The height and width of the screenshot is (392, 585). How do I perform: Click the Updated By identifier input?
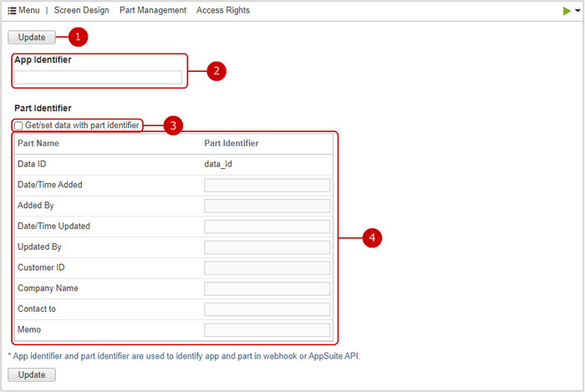tap(267, 247)
